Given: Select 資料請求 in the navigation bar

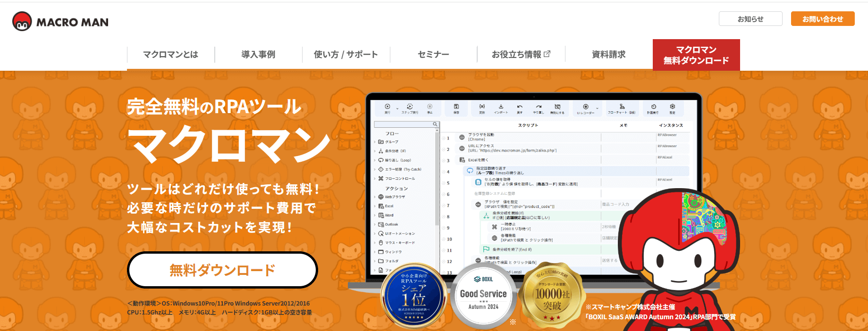Looking at the screenshot, I should click(609, 55).
